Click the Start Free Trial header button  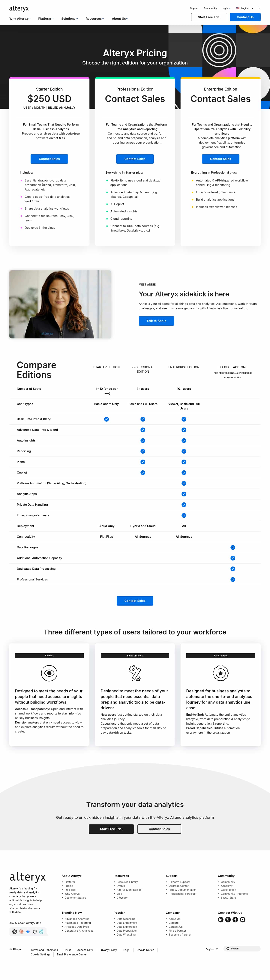coord(209,17)
